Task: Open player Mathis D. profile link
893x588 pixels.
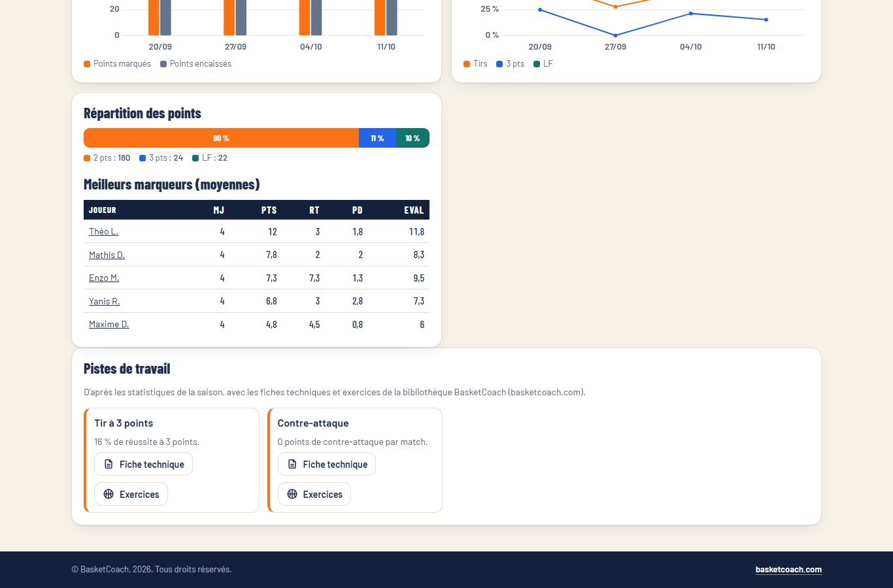Action: 107,255
